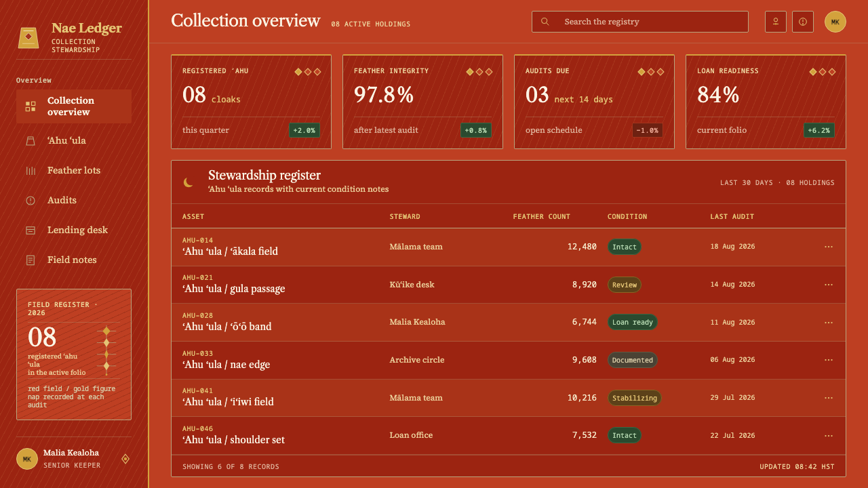The width and height of the screenshot is (868, 488).
Task: Click the search magnifier icon
Action: point(545,22)
